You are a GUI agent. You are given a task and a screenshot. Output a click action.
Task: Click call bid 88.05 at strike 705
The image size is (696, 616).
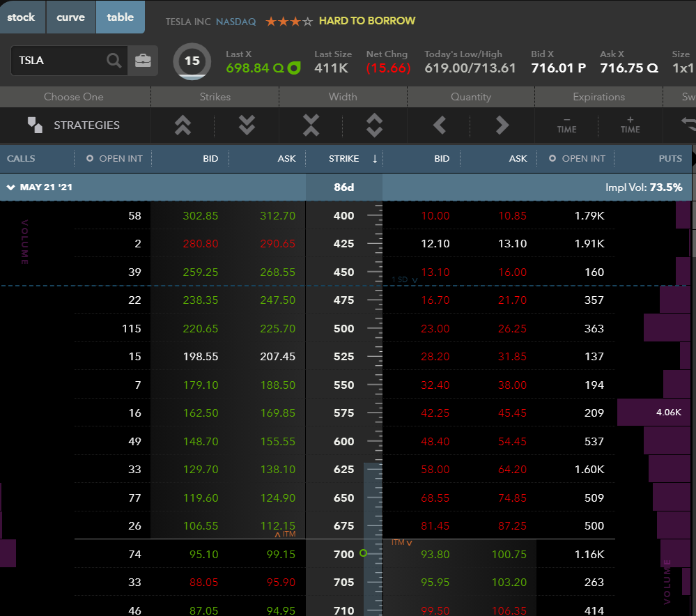[x=203, y=583]
